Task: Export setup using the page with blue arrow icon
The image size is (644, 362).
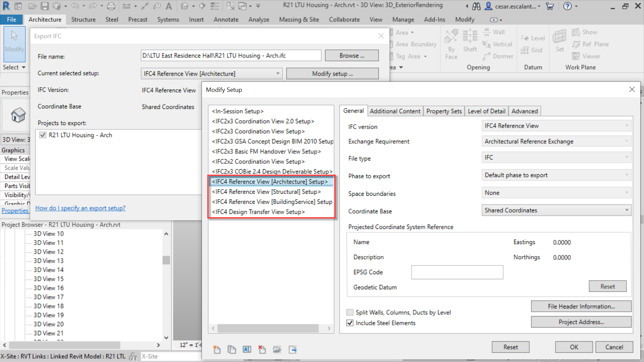Action: pos(292,350)
